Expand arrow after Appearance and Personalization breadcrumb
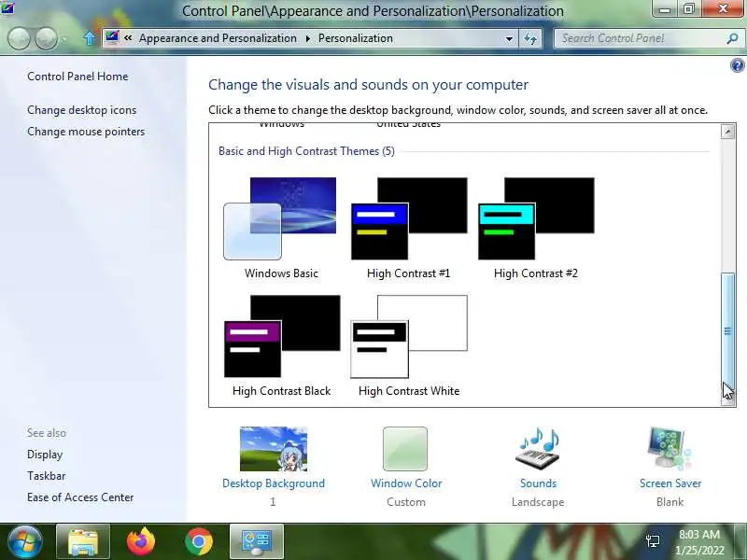The image size is (747, 560). (308, 38)
